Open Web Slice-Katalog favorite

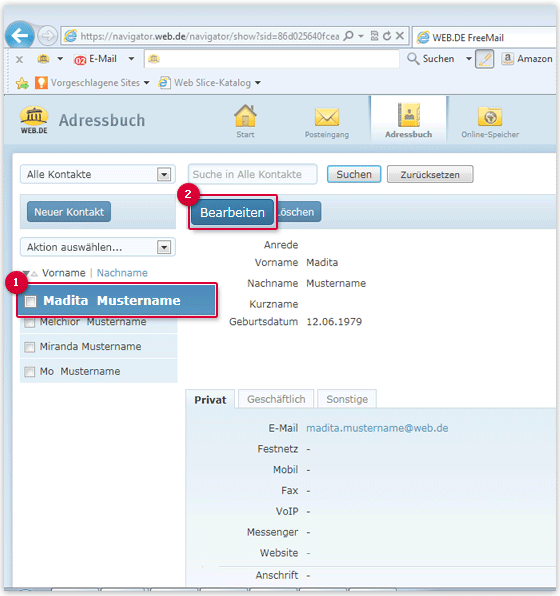tap(209, 83)
